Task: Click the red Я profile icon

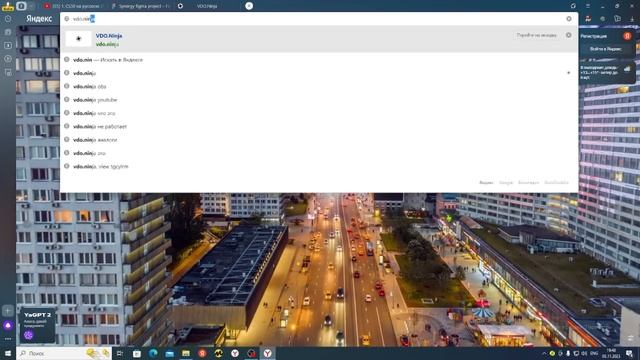Action: 627,36
